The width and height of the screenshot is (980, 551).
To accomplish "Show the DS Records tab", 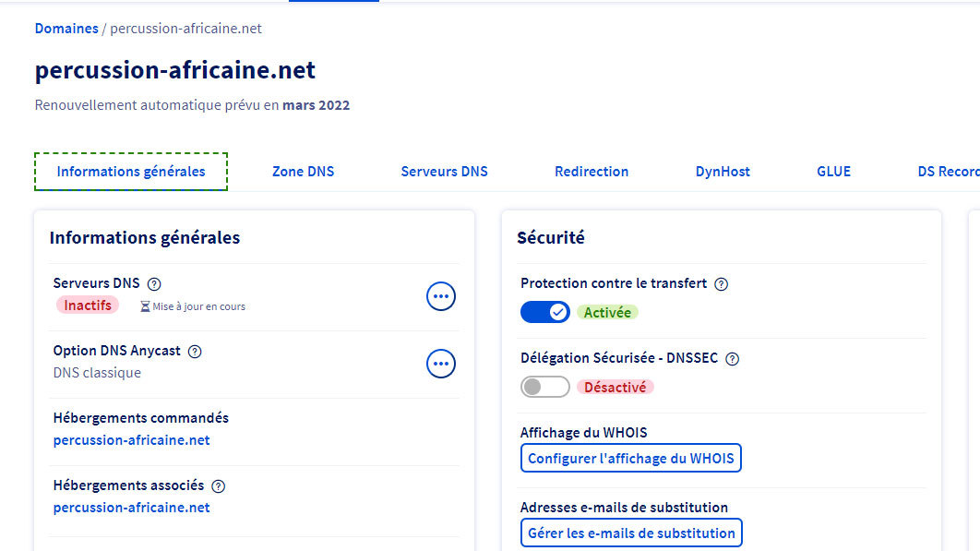I will point(948,172).
